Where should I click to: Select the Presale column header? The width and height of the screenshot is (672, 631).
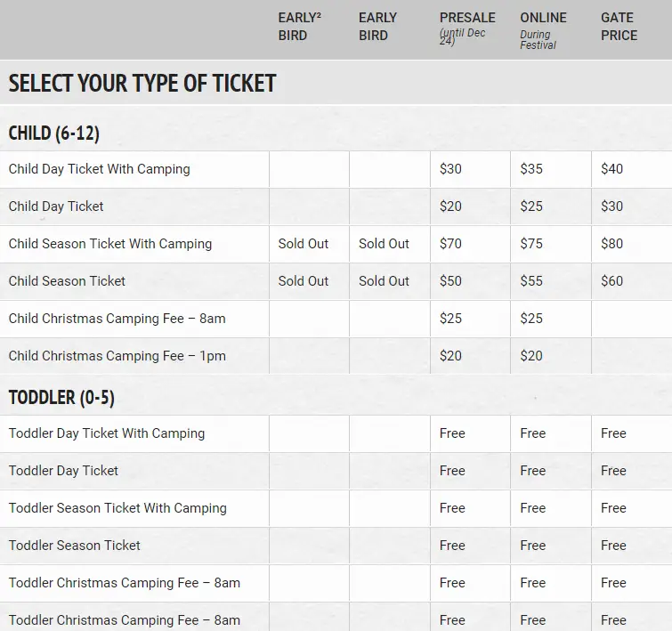coord(467,28)
